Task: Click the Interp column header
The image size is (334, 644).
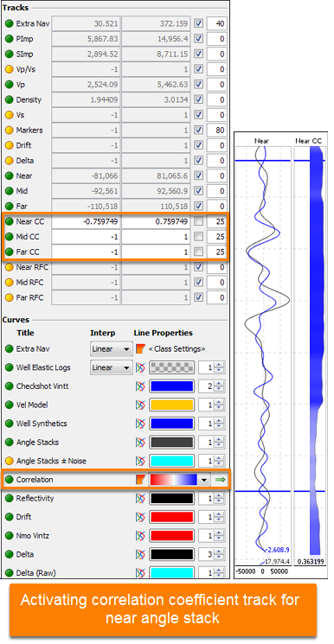Action: 103,333
